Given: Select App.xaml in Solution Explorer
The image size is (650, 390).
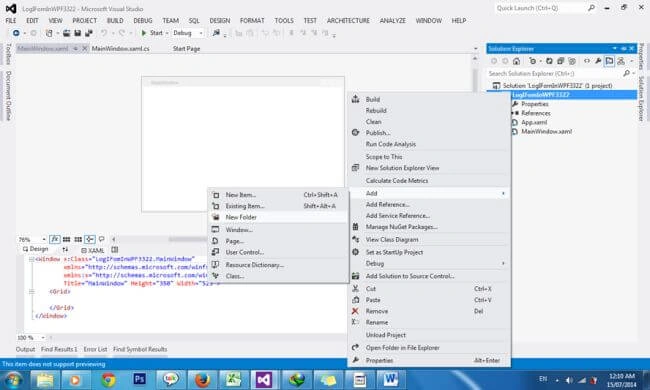Looking at the screenshot, I should coord(534,122).
